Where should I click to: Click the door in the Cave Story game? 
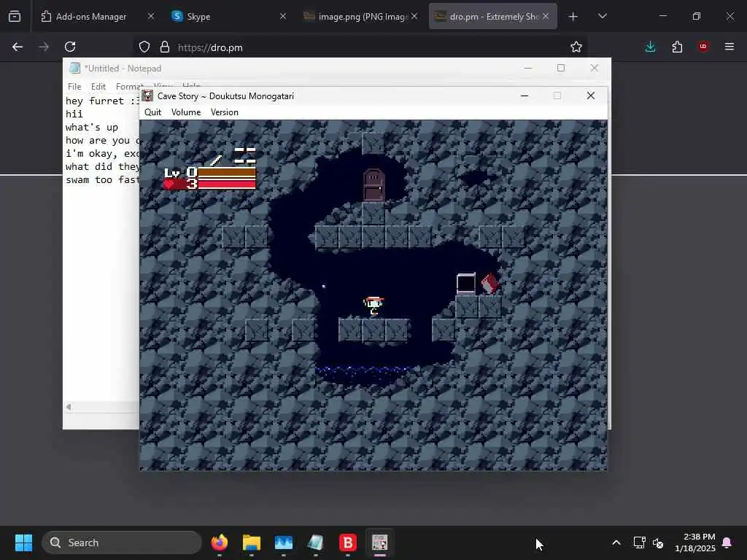coord(373,184)
